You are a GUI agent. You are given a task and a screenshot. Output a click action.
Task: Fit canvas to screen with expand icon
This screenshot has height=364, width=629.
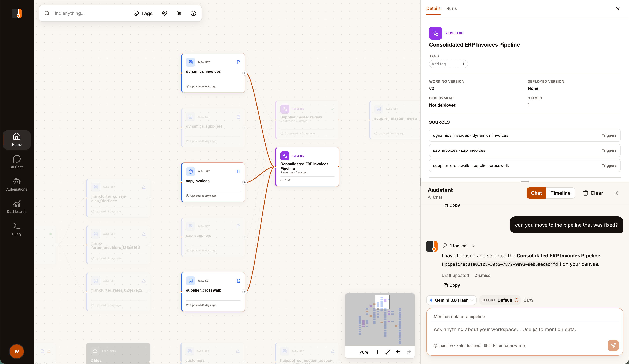[x=388, y=352]
